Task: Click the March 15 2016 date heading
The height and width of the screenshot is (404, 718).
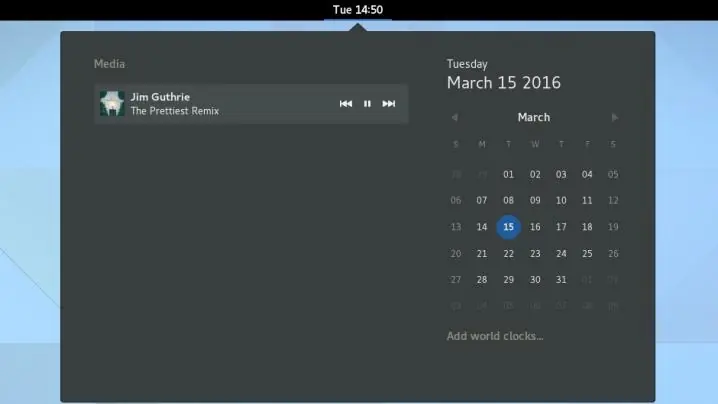Action: click(x=504, y=82)
